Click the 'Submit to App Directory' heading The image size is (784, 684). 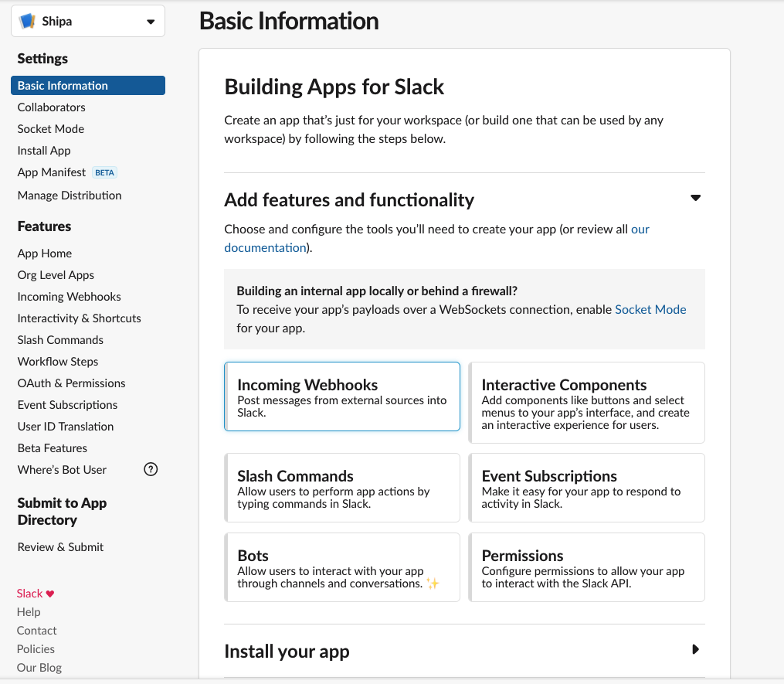[x=62, y=512]
